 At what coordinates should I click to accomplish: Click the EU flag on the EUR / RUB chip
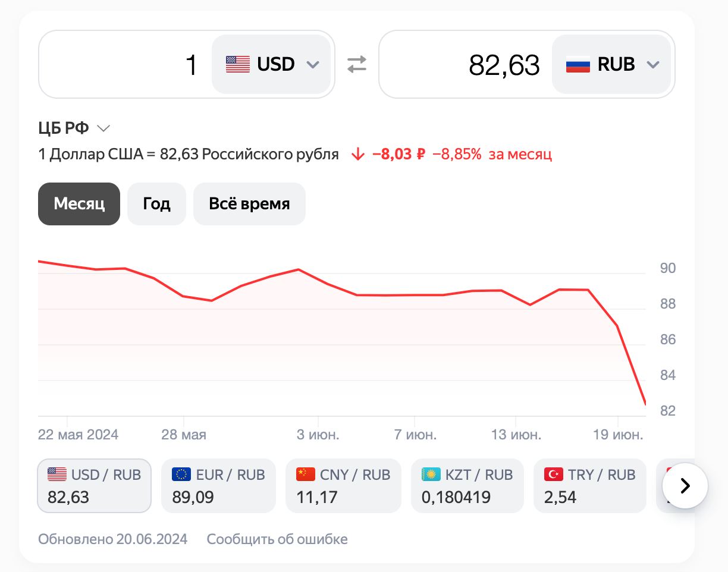point(181,474)
